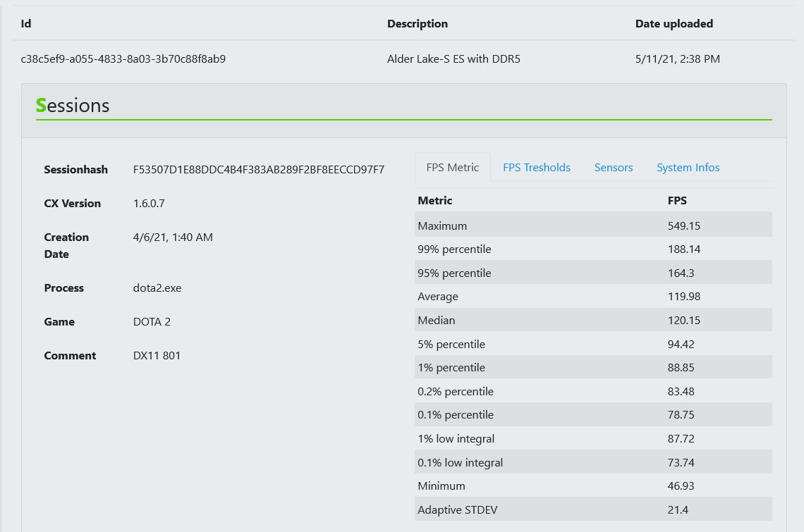Click the value 188.14
The height and width of the screenshot is (532, 804).
683,249
